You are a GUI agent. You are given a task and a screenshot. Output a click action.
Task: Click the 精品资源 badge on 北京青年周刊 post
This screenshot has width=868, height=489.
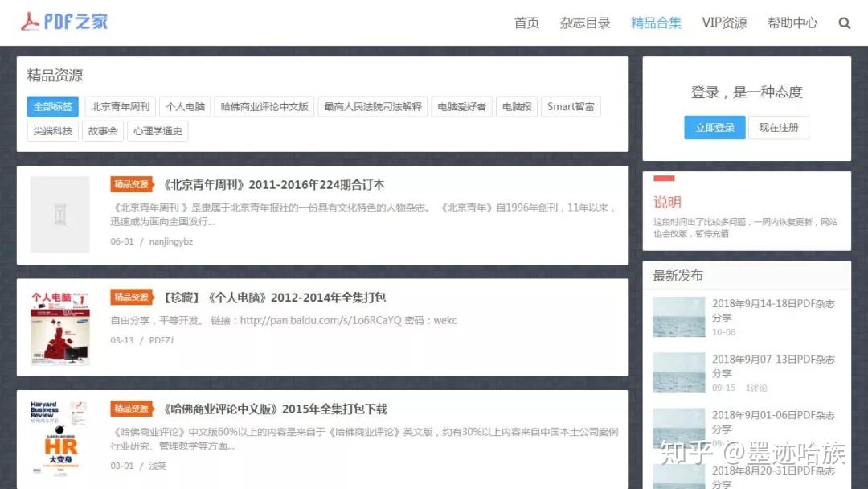[132, 184]
